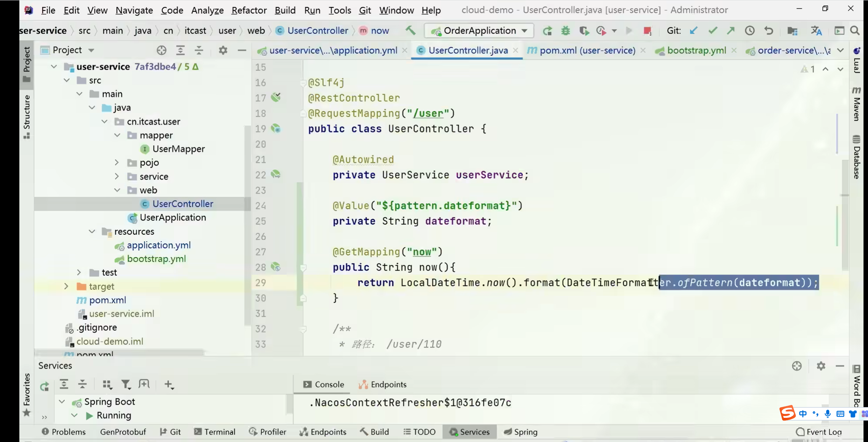The width and height of the screenshot is (868, 442).
Task: Open Git history clock icon
Action: [x=749, y=31]
